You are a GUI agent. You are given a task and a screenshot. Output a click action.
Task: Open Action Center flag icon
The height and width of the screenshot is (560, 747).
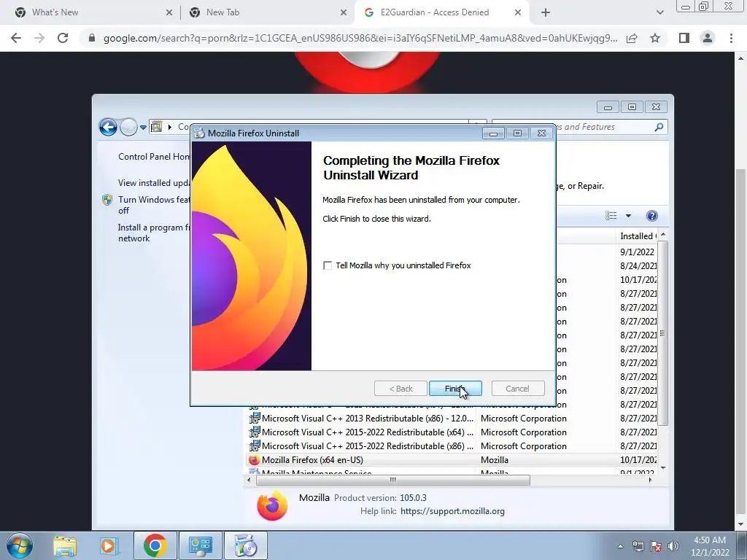click(x=656, y=546)
